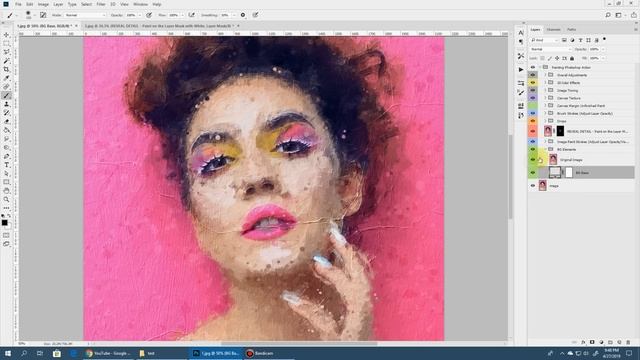Select the Crop tool
640x360 pixels.
(6, 69)
